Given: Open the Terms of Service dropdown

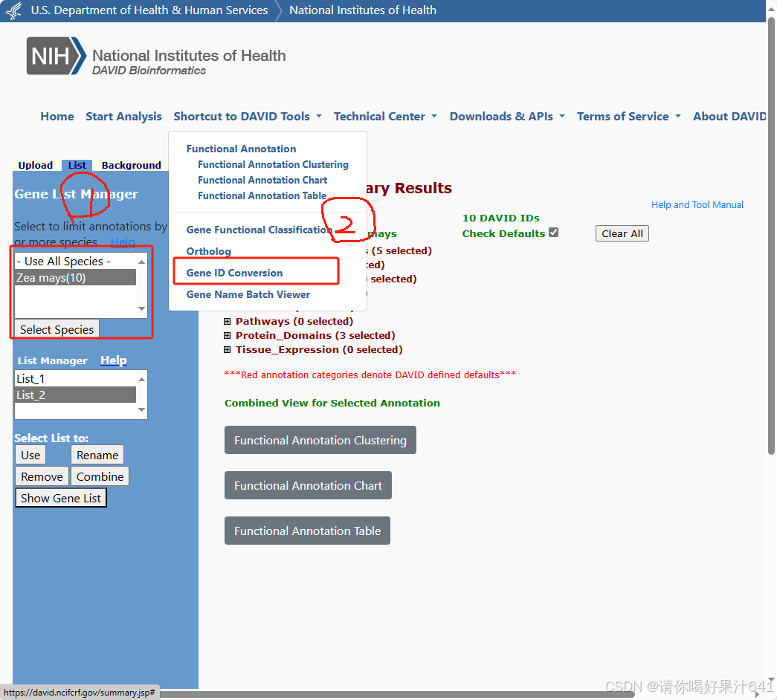Looking at the screenshot, I should click(x=628, y=117).
